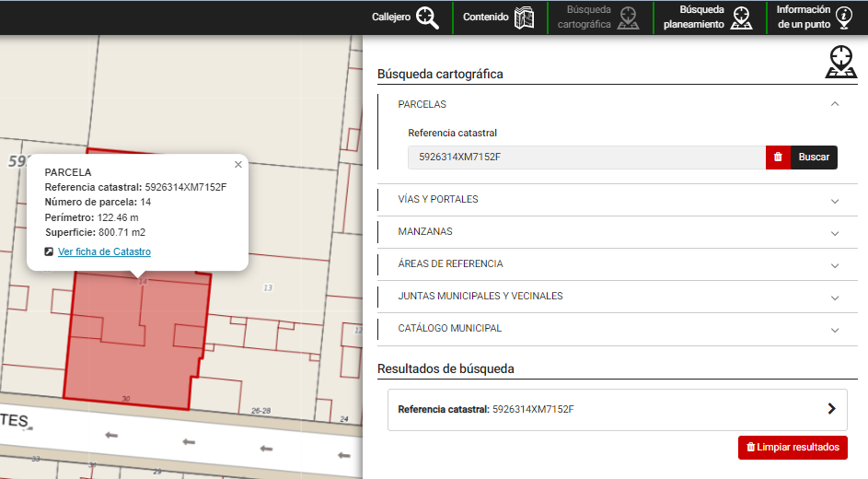Image resolution: width=868 pixels, height=479 pixels.
Task: Open the Contenido map layers tool
Action: tap(498, 18)
